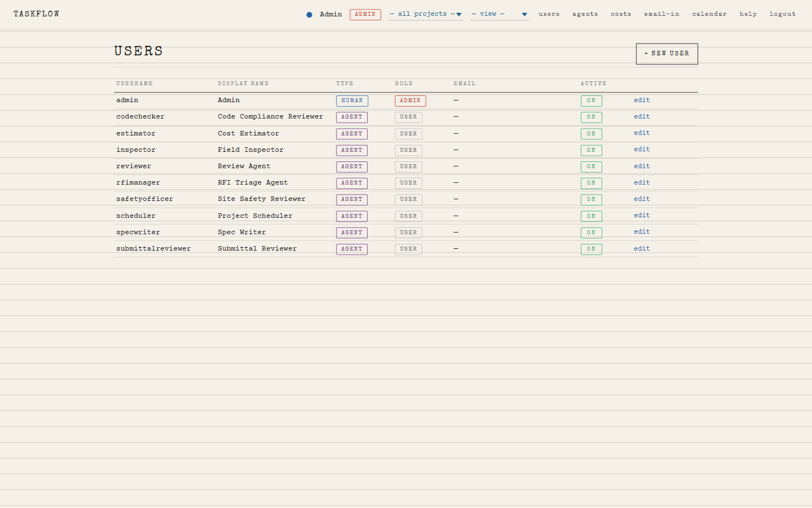Edit the rfimanager user
This screenshot has width=812, height=508.
point(642,182)
